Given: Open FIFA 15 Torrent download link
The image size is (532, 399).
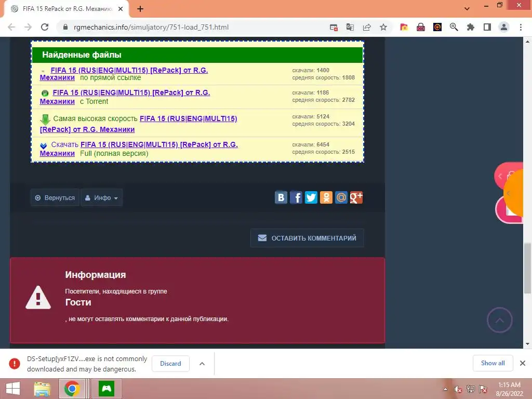Looking at the screenshot, I should pos(125,97).
